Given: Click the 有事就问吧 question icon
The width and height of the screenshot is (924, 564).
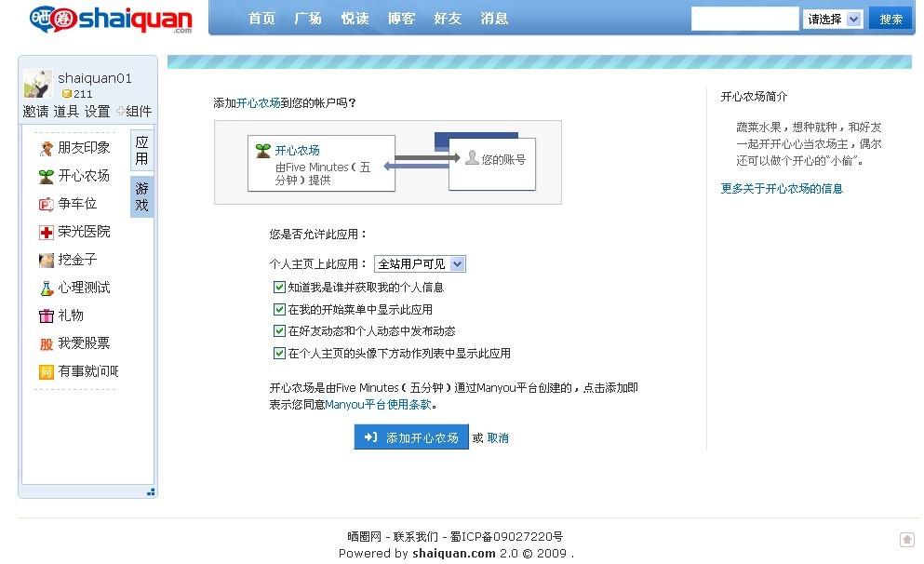Looking at the screenshot, I should (x=46, y=372).
